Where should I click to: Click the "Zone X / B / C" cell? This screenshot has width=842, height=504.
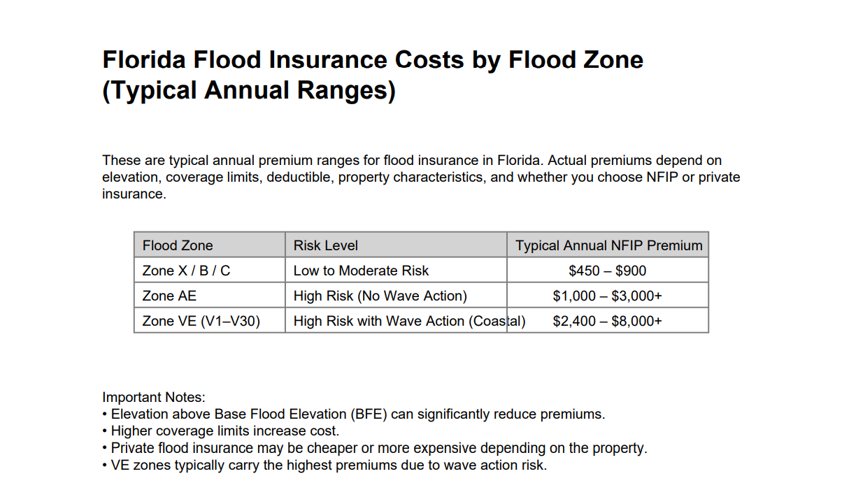(x=186, y=271)
